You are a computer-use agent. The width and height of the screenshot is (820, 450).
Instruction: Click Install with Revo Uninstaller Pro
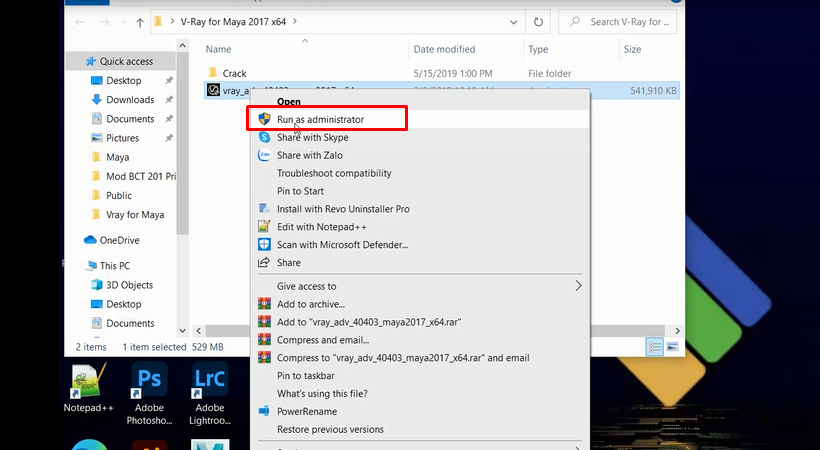(x=343, y=209)
